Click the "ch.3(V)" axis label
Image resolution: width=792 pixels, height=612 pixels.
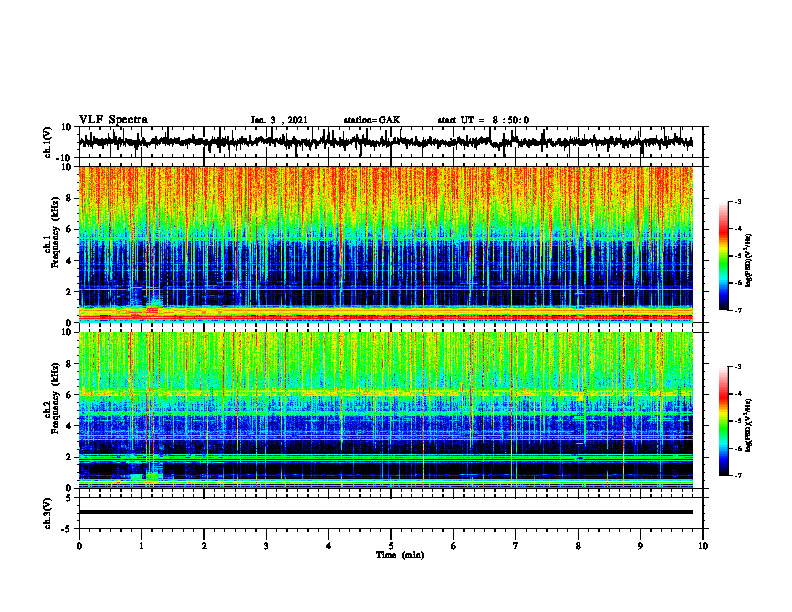pos(48,513)
